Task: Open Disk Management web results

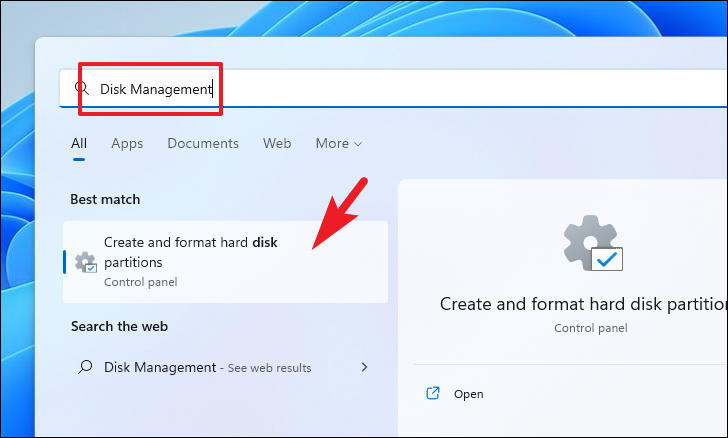Action: 225,367
